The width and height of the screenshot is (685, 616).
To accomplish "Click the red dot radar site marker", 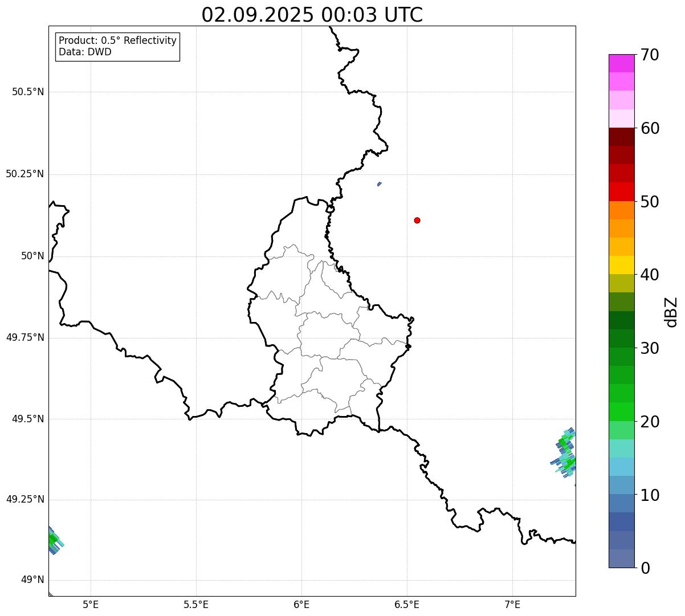I will tap(417, 220).
